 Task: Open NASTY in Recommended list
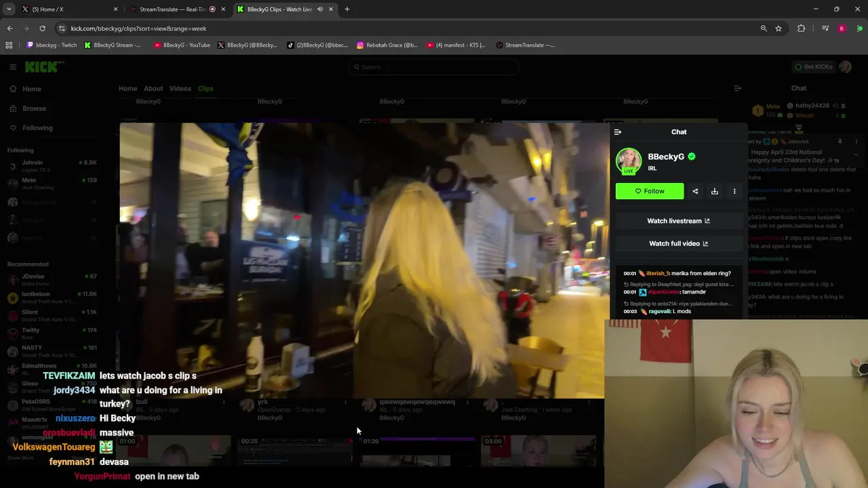tap(53, 350)
